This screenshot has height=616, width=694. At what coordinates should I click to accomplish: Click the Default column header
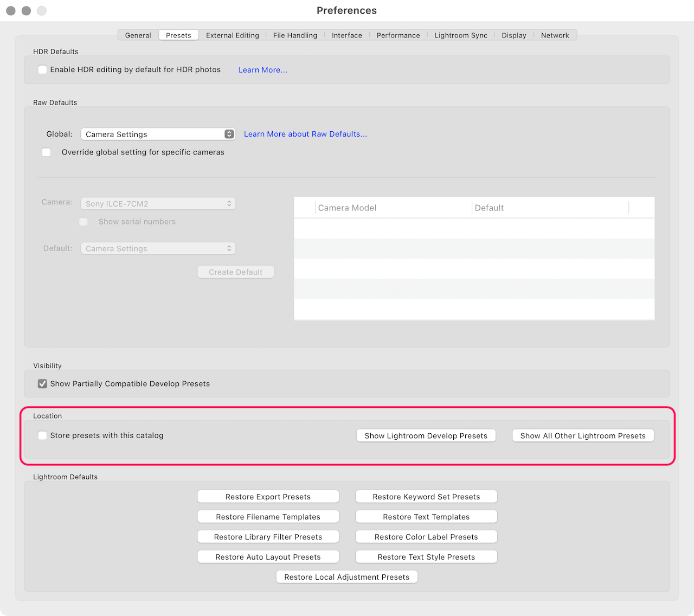point(550,208)
